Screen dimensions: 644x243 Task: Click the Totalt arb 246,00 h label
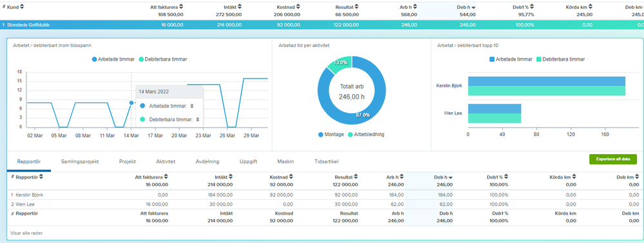pos(351,92)
